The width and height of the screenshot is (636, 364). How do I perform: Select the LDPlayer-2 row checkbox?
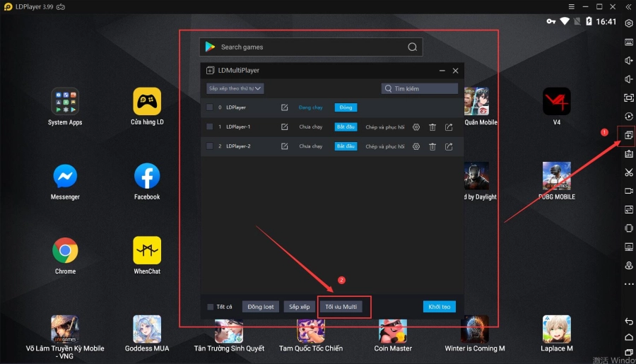pyautogui.click(x=210, y=146)
